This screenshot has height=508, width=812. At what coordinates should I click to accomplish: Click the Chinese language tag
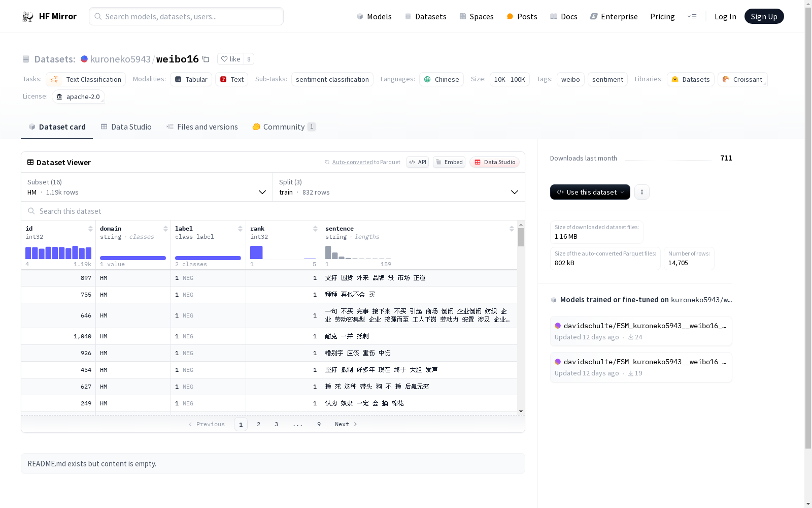442,79
